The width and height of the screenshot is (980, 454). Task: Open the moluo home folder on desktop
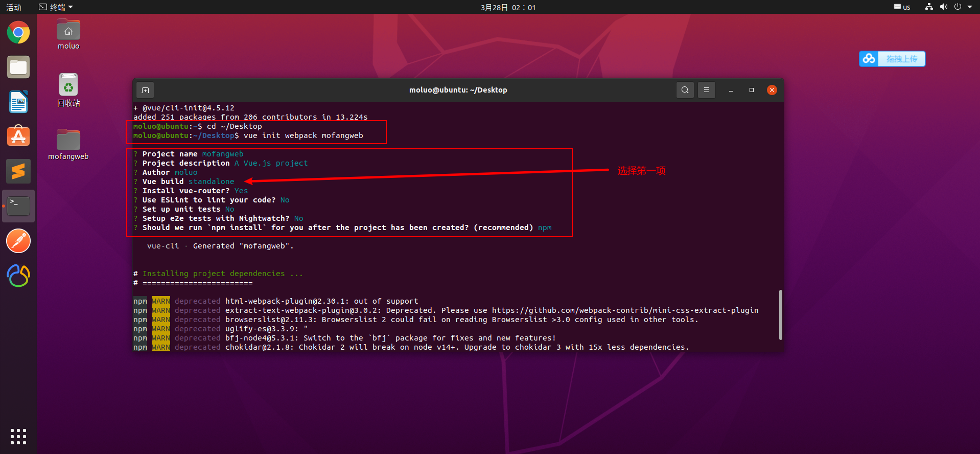(68, 35)
